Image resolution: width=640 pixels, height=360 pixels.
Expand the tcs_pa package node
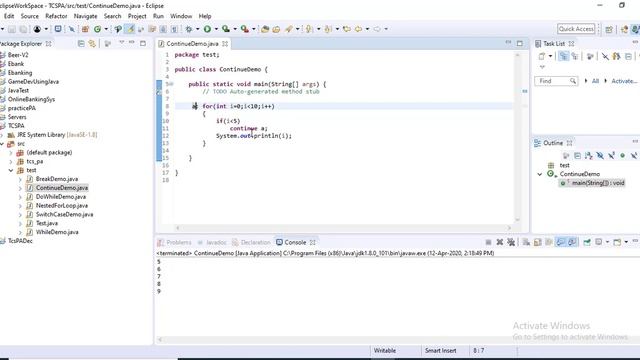(x=11, y=162)
